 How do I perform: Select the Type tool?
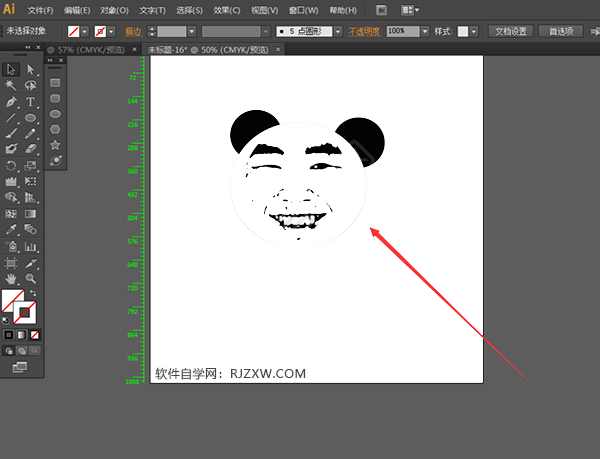click(30, 102)
